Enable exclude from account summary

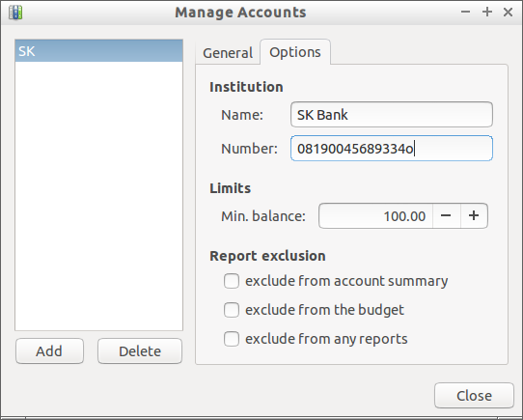tap(232, 281)
